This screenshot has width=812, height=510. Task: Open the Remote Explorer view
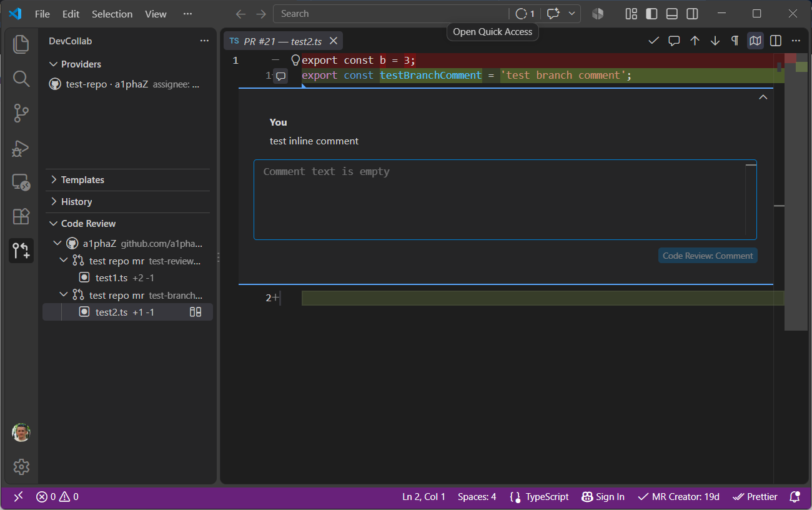tap(21, 182)
